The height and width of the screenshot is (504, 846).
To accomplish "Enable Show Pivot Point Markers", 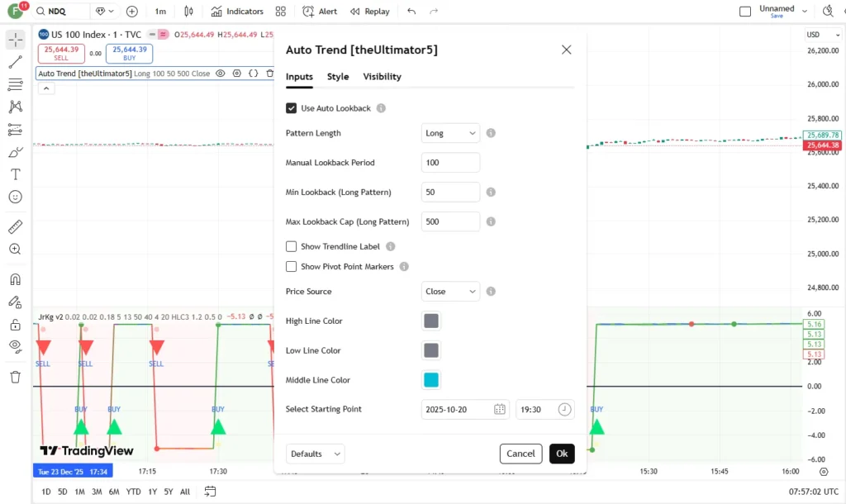I will click(x=292, y=267).
